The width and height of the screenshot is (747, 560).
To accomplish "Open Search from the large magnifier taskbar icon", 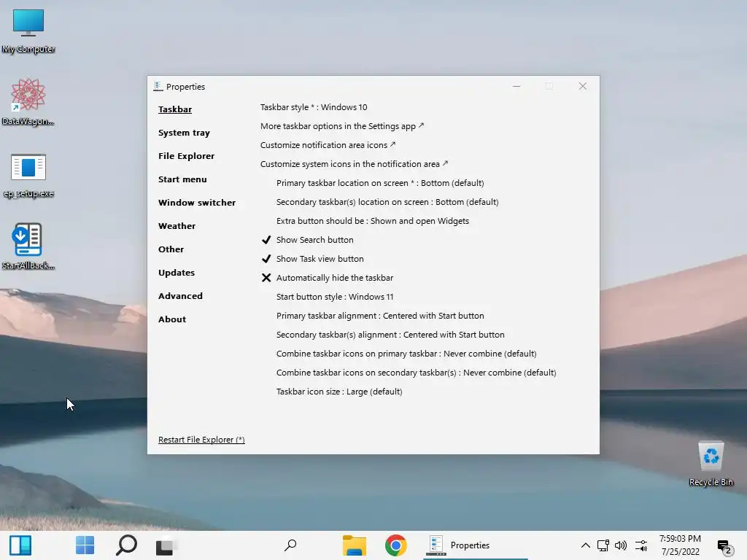I will click(x=126, y=545).
